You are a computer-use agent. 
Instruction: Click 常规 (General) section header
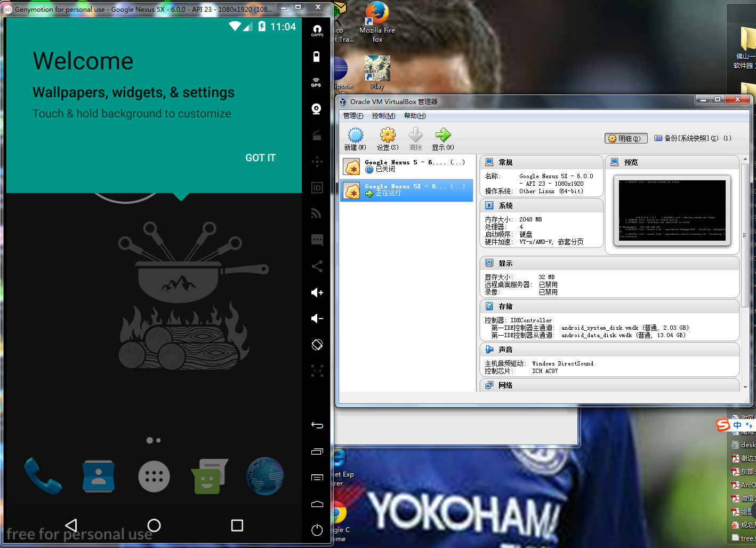[541, 162]
